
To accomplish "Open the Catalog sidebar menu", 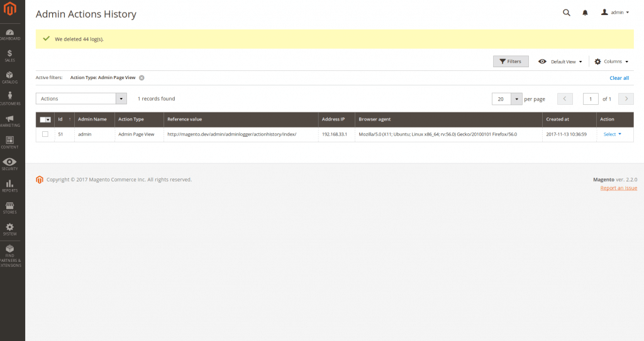I will [x=11, y=77].
